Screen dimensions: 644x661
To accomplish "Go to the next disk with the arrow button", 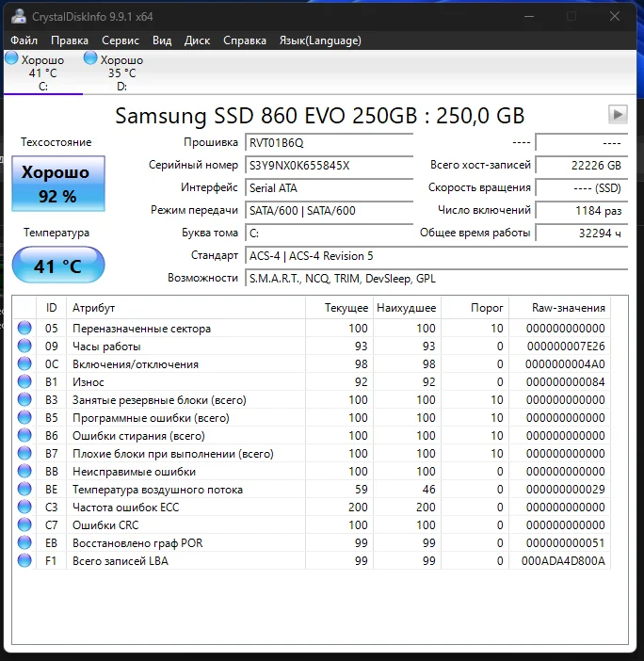I will 618,114.
